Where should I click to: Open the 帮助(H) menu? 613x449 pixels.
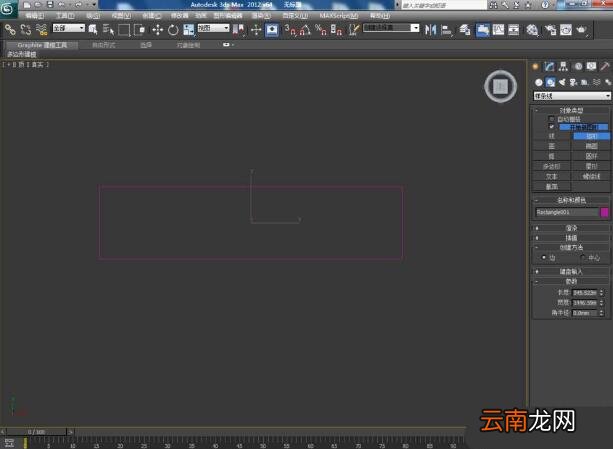(380, 16)
